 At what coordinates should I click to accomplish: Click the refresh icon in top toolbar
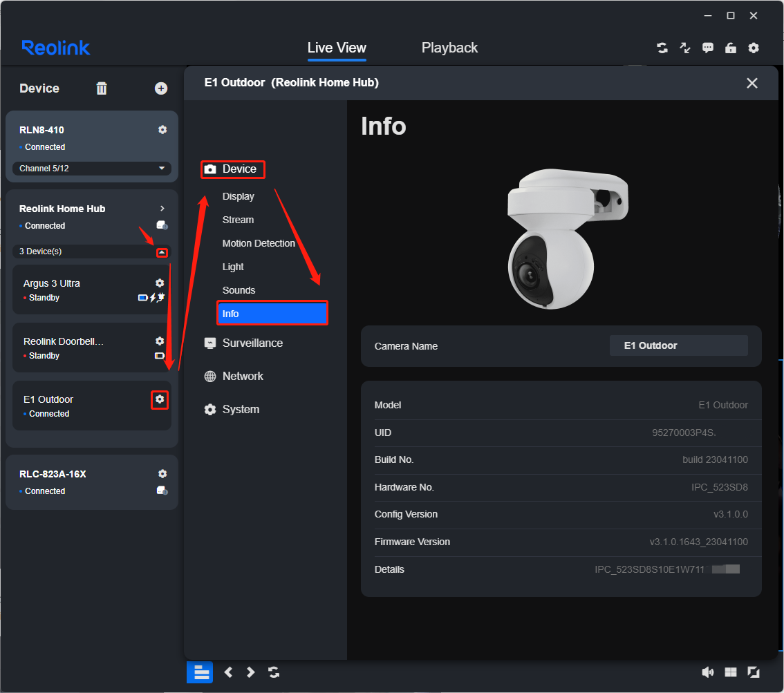point(662,48)
